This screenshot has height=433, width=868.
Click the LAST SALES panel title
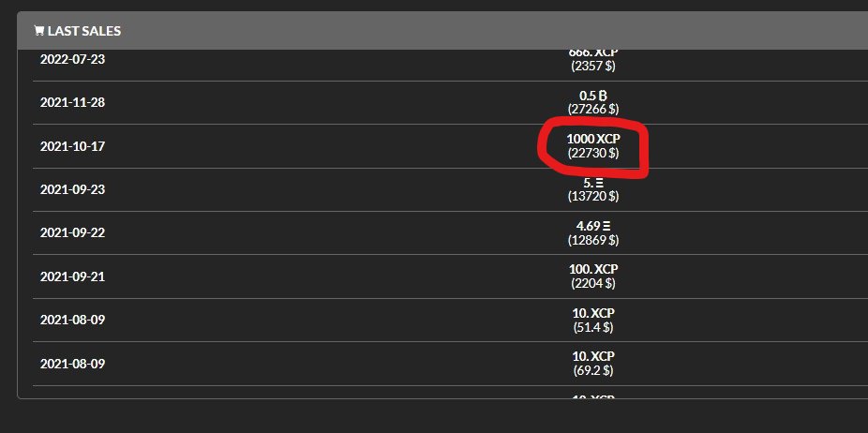pos(84,31)
